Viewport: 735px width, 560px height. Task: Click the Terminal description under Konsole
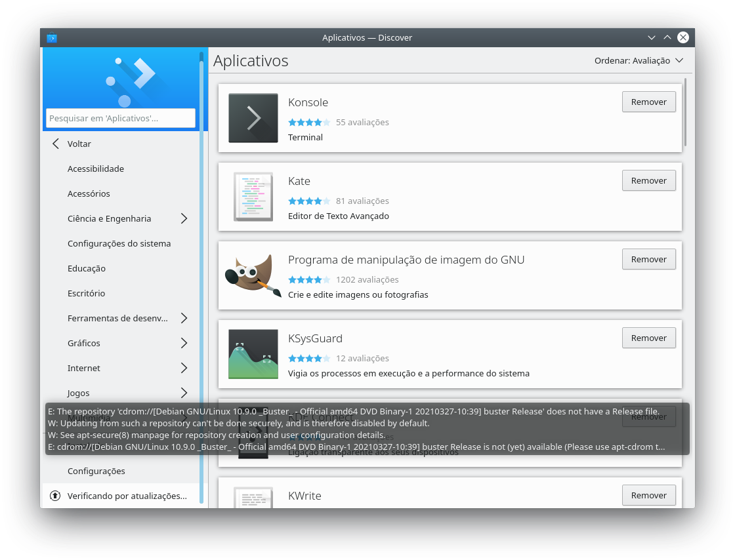click(305, 137)
